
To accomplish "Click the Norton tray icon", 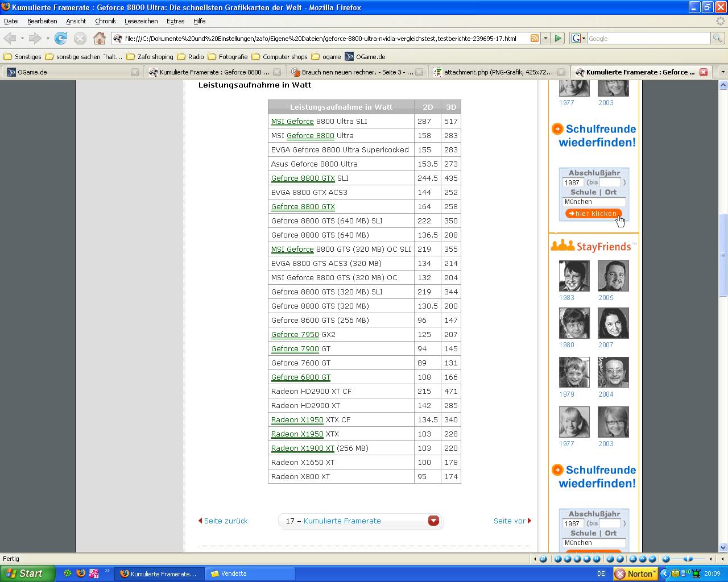I will (x=636, y=573).
